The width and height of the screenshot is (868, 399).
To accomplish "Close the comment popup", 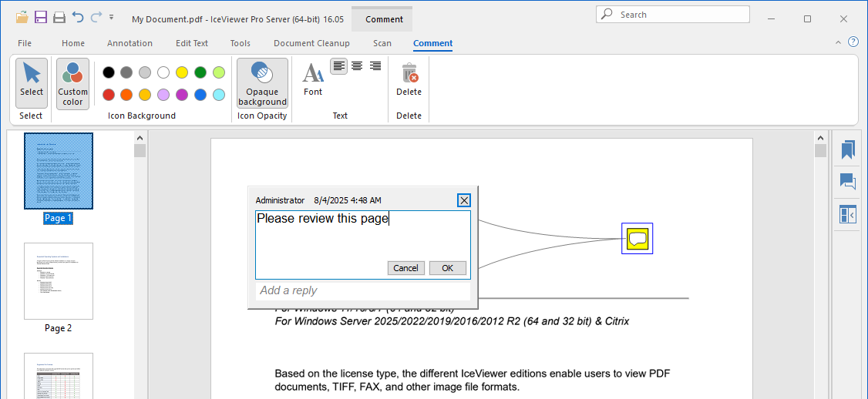I will click(464, 200).
